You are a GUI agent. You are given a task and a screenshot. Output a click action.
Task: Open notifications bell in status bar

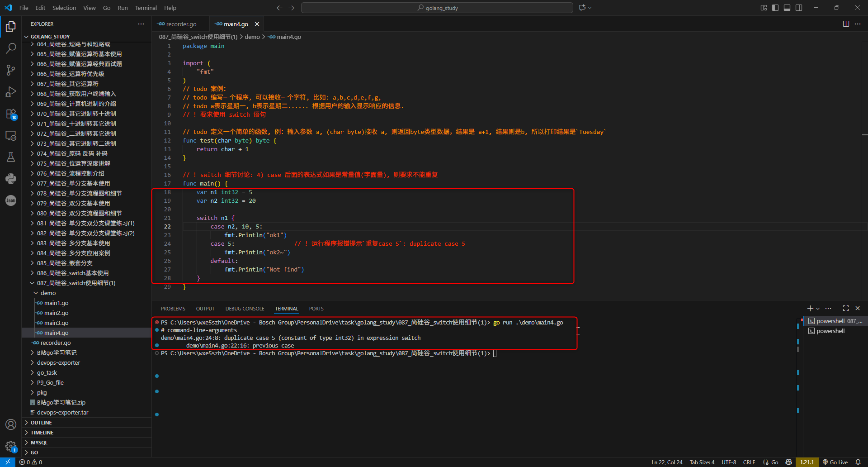click(858, 462)
